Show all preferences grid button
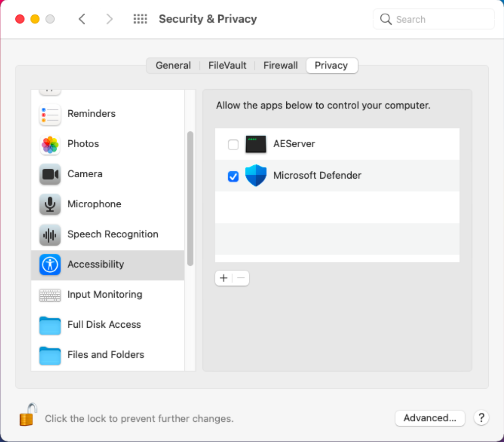The image size is (504, 442). pos(140,19)
